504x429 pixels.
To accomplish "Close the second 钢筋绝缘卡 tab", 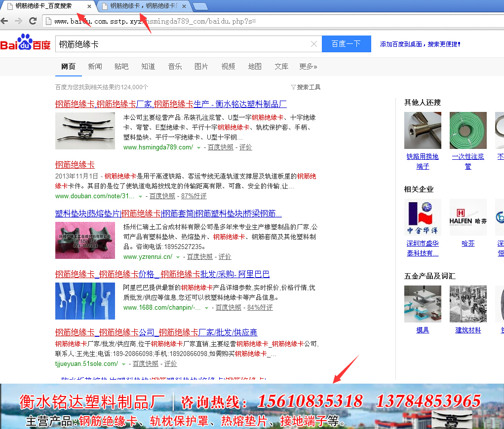I will (x=184, y=6).
